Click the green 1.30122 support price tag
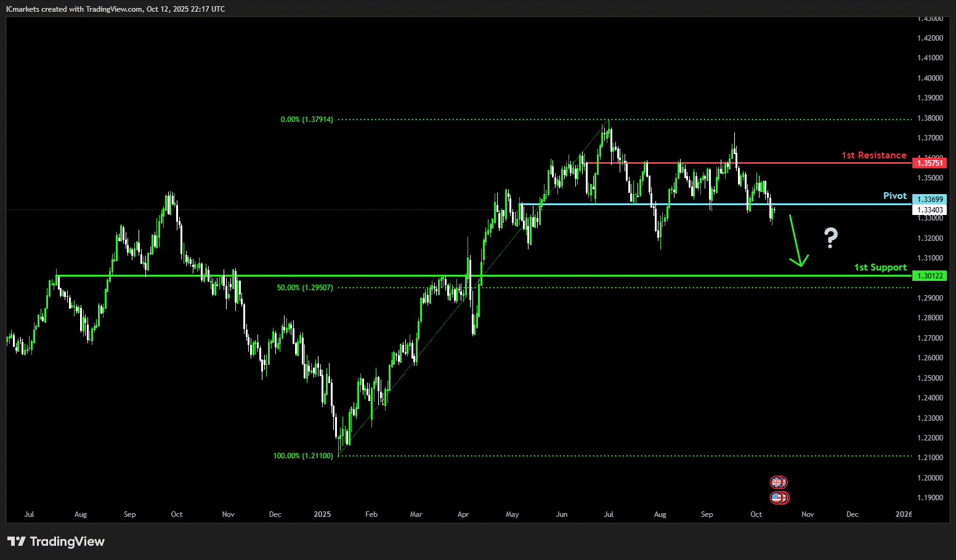 coord(930,276)
